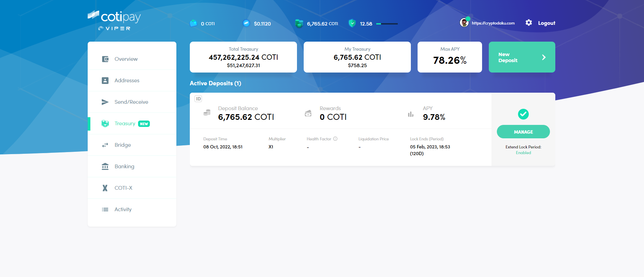This screenshot has width=644, height=277.
Task: Click the Bridge arrows icon in sidebar
Action: 105,145
